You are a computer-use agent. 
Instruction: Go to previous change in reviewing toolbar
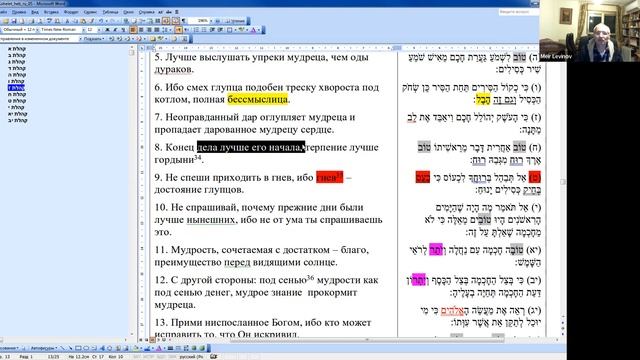click(x=111, y=39)
